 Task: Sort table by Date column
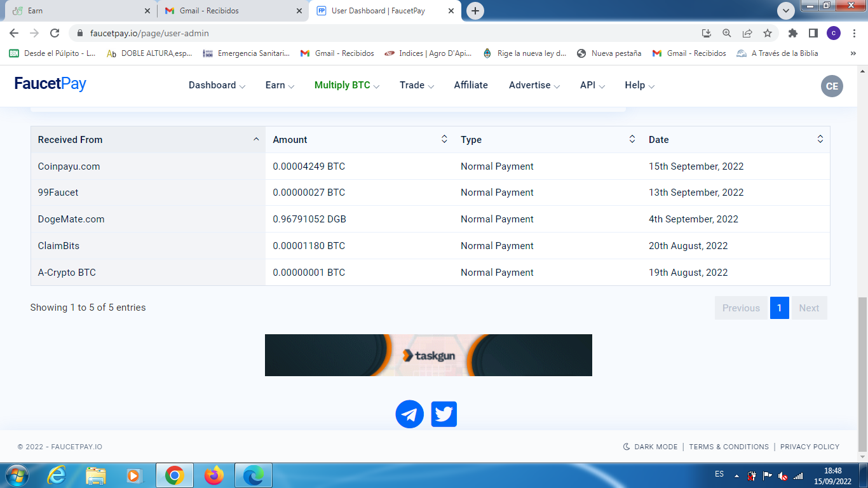[x=736, y=140]
